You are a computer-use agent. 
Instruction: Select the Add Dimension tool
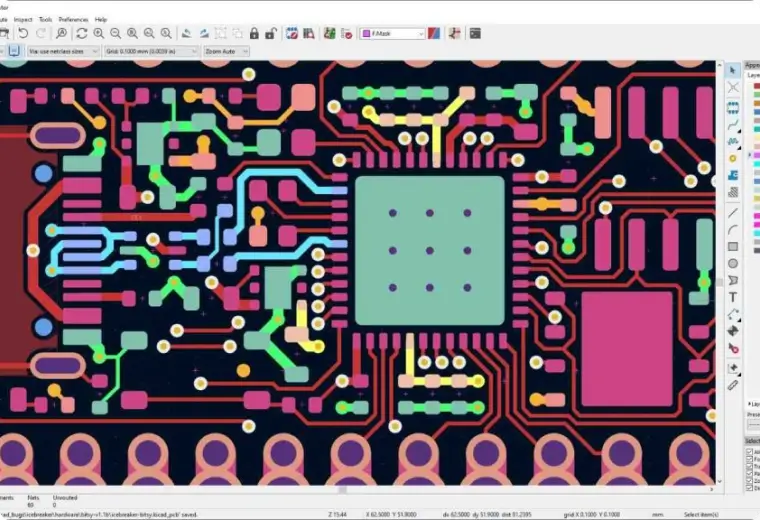coord(733,314)
